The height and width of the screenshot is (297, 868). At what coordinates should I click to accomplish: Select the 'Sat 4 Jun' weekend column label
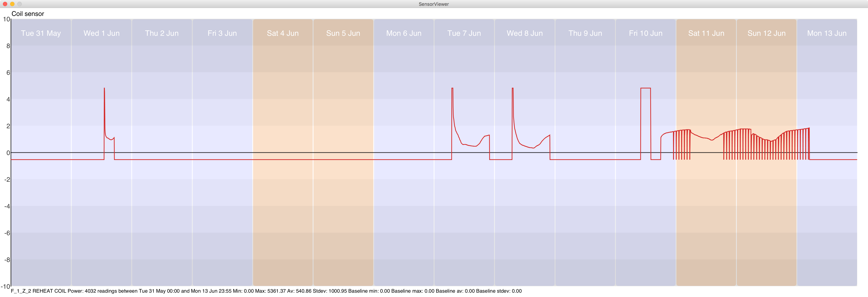[283, 33]
